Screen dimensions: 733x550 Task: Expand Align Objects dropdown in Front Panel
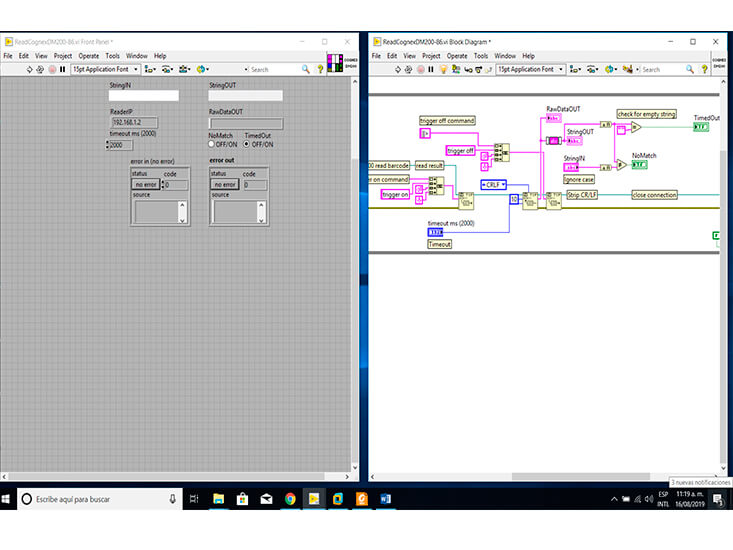[x=150, y=69]
